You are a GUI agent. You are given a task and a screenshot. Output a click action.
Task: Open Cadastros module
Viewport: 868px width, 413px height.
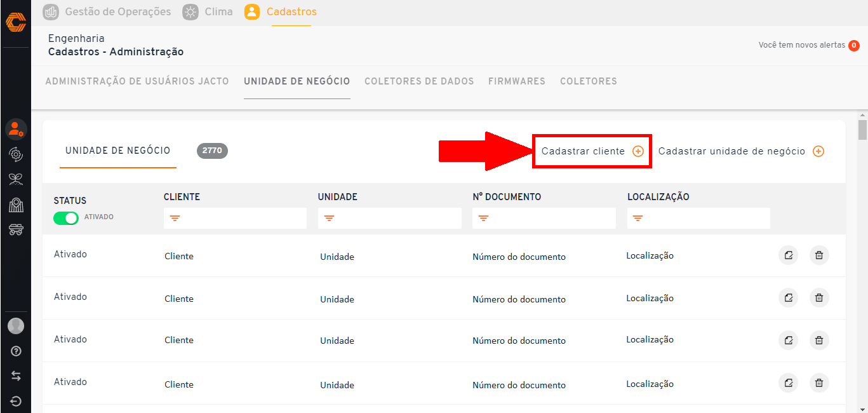[x=291, y=11]
